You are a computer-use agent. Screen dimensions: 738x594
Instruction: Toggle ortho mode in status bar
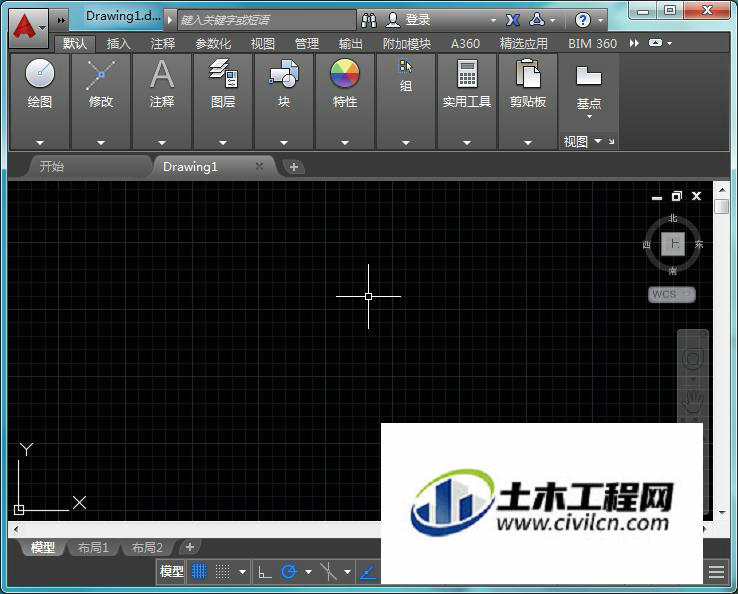point(265,572)
